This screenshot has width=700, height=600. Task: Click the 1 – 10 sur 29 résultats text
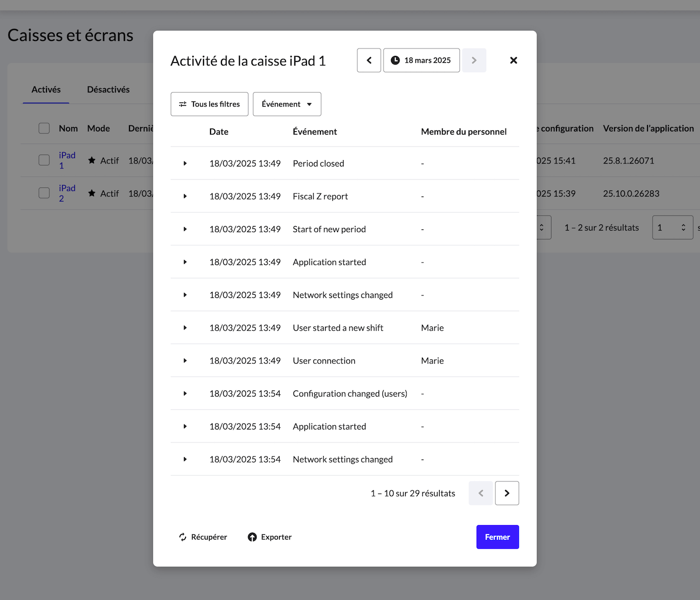(x=413, y=493)
